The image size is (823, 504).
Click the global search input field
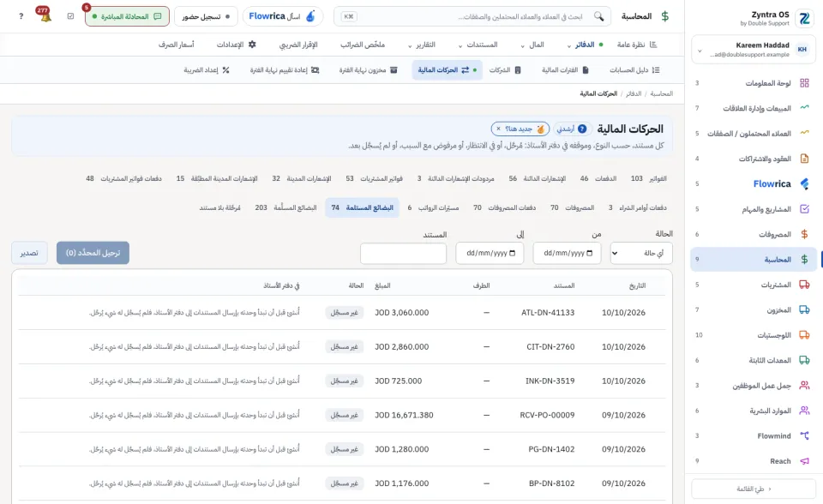[x=472, y=16]
